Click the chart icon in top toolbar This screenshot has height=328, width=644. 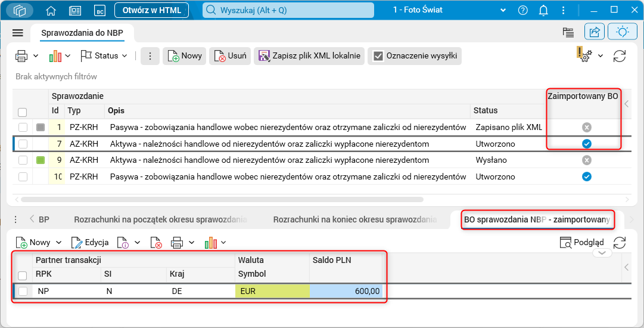[x=55, y=56]
